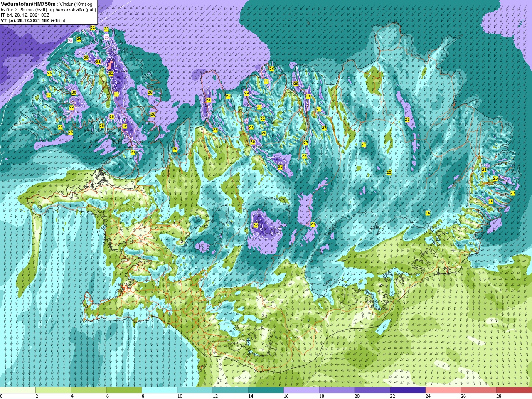The image size is (532, 399).
Task: Click the legend value label '10'
Action: click(180, 396)
